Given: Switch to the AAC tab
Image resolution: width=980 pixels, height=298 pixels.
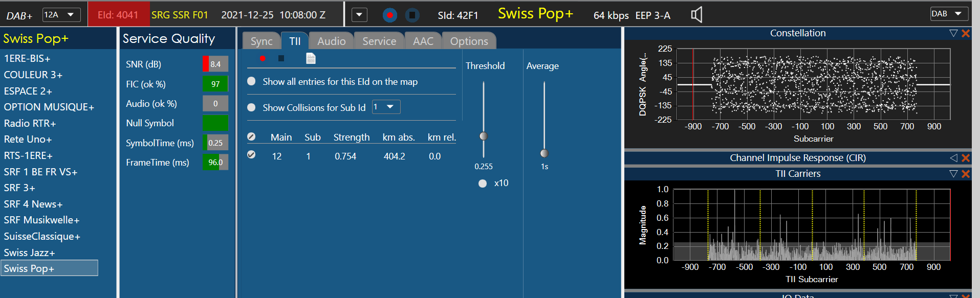Looking at the screenshot, I should [423, 41].
